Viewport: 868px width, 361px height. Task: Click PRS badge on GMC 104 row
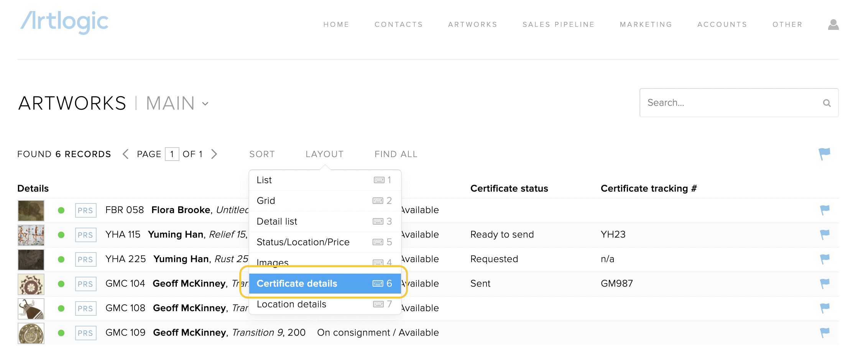(85, 284)
